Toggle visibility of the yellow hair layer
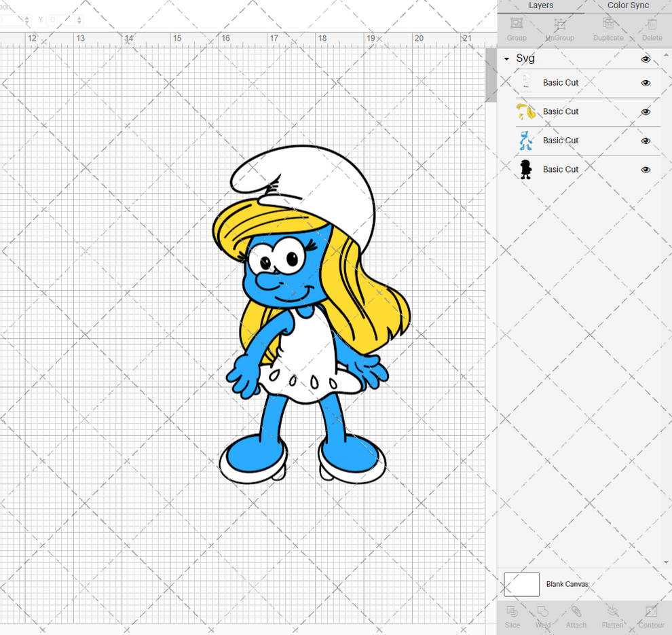 click(646, 111)
